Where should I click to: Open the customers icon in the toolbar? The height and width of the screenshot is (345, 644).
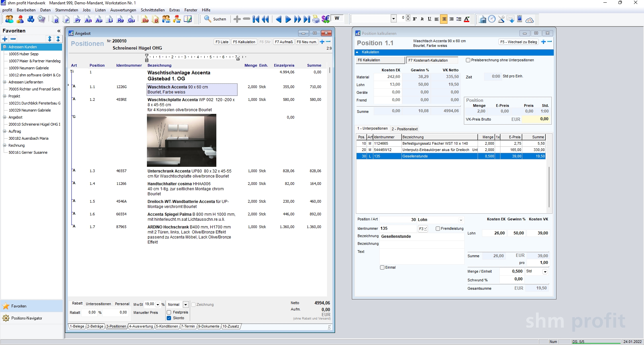point(9,19)
